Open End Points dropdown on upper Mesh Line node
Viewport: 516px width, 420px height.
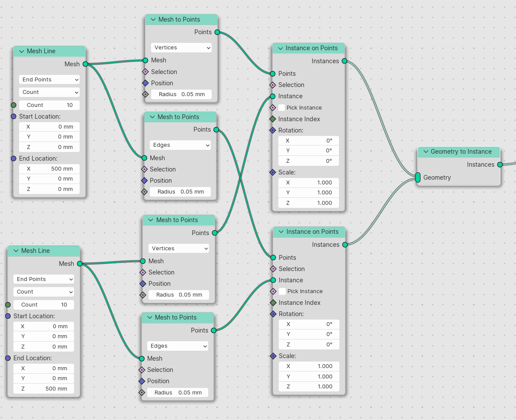tap(49, 80)
